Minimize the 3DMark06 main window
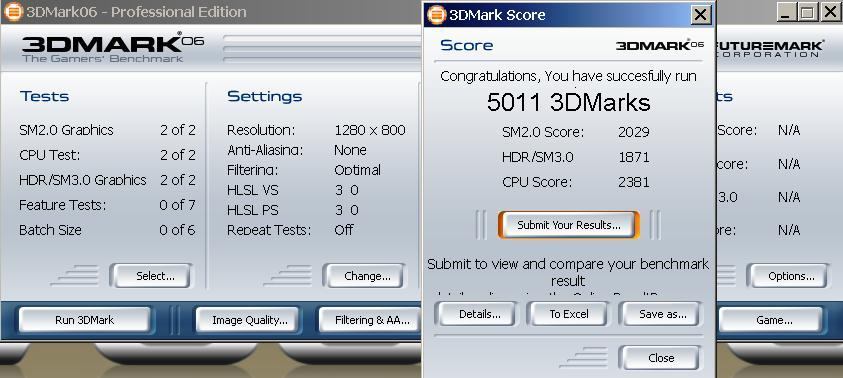Screen dimensions: 843x378 (786, 12)
